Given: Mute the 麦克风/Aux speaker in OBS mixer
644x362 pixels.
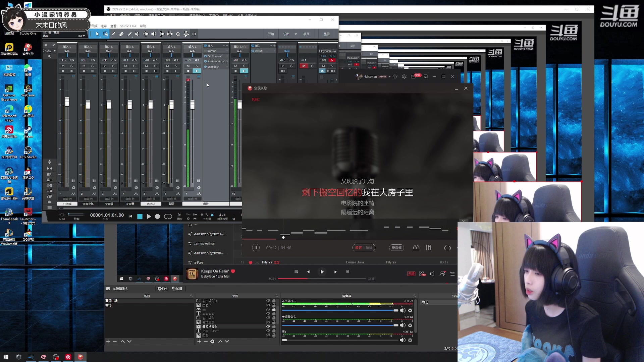Looking at the screenshot, I should [x=402, y=310].
